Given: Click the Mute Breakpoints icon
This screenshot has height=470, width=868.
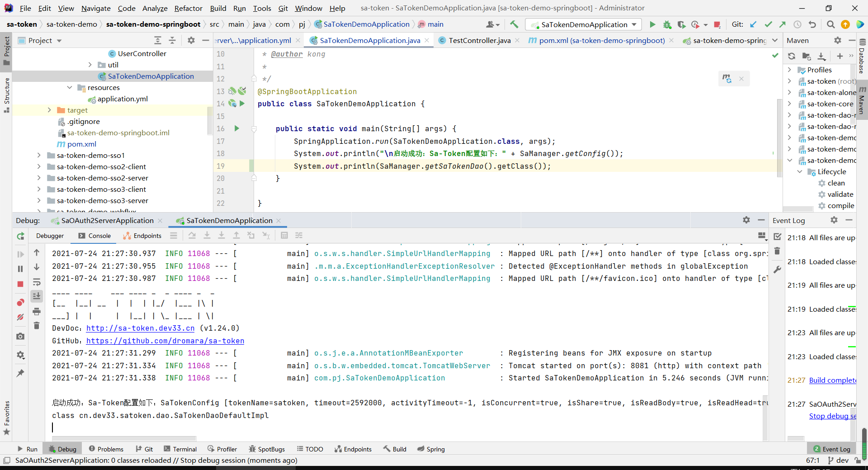Looking at the screenshot, I should click(x=20, y=317).
